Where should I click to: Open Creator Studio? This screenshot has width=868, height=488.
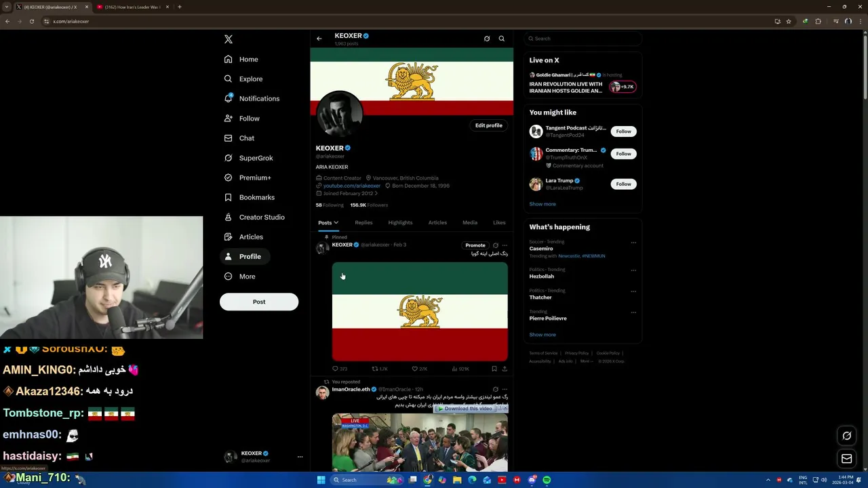point(254,217)
